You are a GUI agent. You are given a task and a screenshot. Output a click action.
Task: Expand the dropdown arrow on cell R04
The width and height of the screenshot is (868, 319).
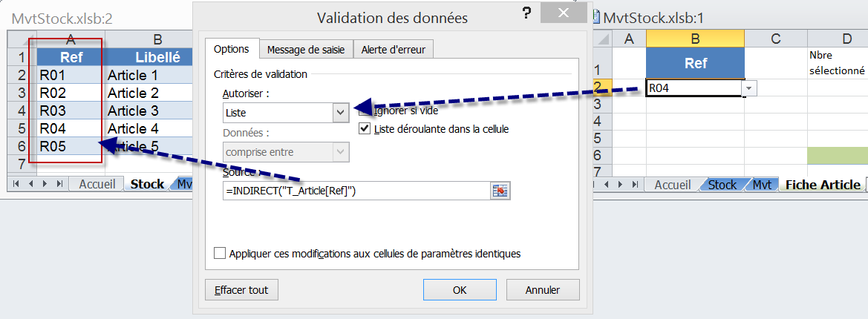(749, 88)
